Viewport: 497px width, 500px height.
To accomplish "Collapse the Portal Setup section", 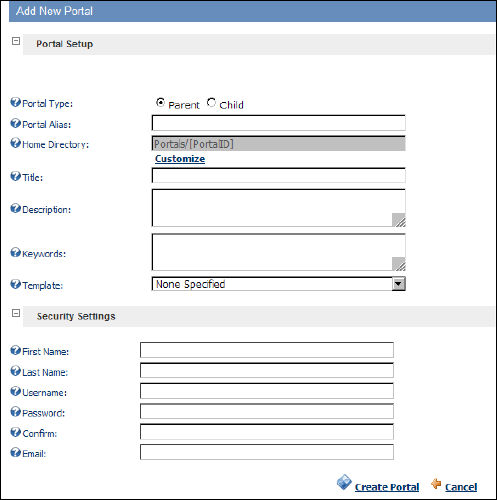I will [x=16, y=41].
